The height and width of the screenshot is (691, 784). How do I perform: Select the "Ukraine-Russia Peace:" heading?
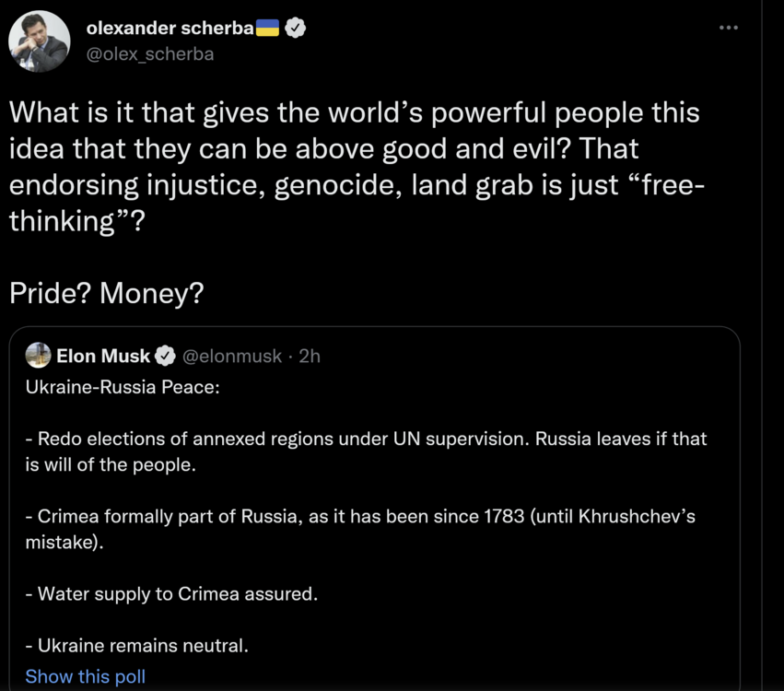(x=123, y=386)
